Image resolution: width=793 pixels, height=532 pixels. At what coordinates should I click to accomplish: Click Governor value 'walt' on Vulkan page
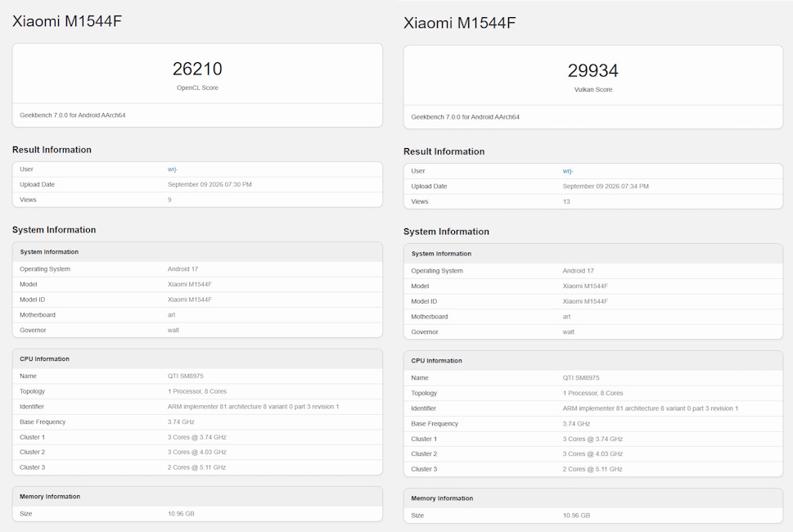click(x=569, y=332)
